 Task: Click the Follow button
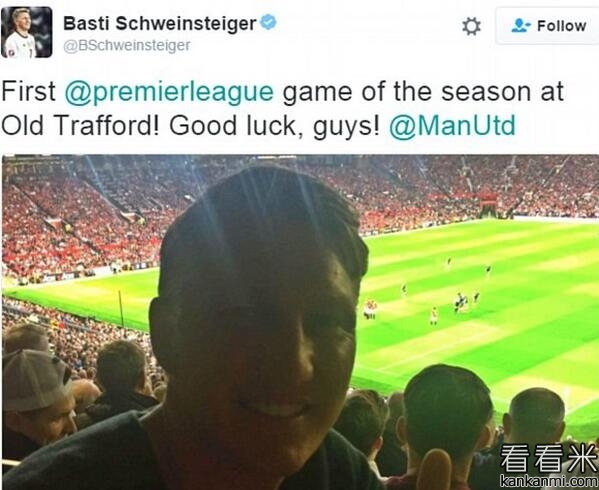coord(547,26)
